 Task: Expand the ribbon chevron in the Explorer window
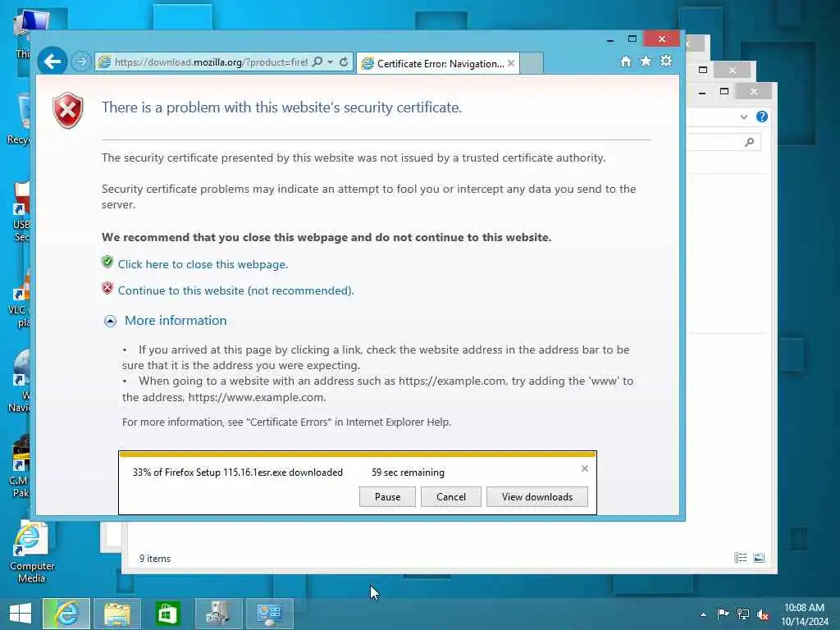pyautogui.click(x=743, y=116)
